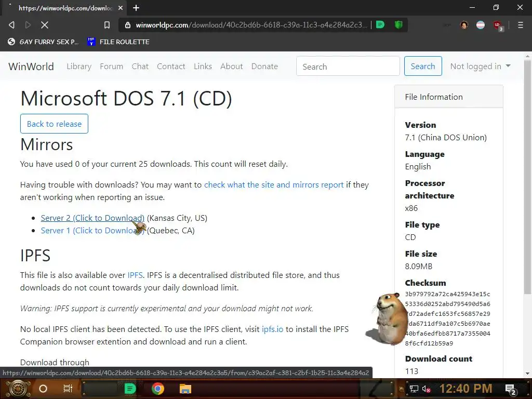Open the Library nav item
Screen dimensions: 532x399
(x=79, y=66)
